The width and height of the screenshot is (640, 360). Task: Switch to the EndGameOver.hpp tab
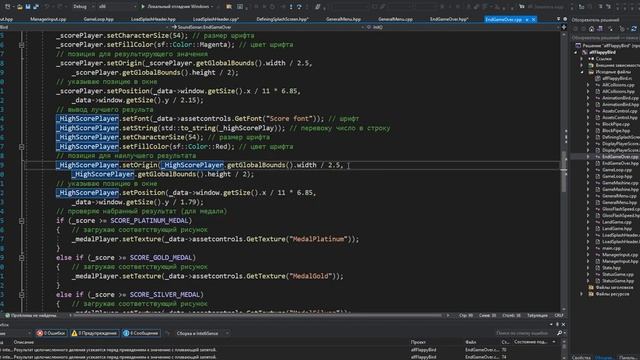click(x=449, y=19)
